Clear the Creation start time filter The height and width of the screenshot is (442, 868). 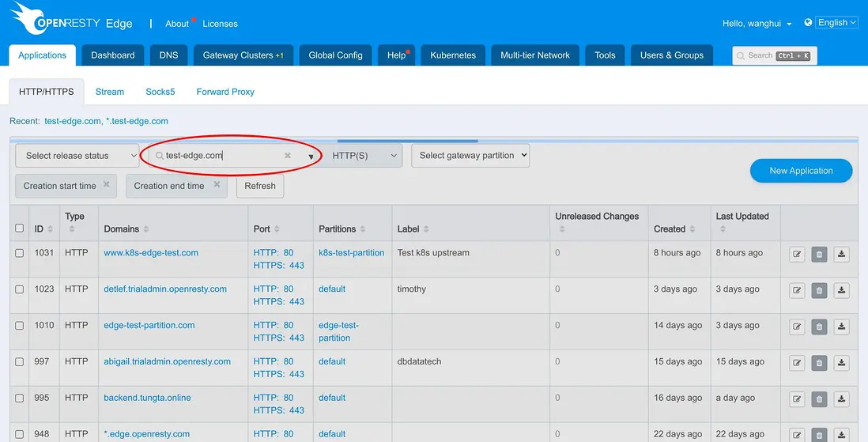106,185
